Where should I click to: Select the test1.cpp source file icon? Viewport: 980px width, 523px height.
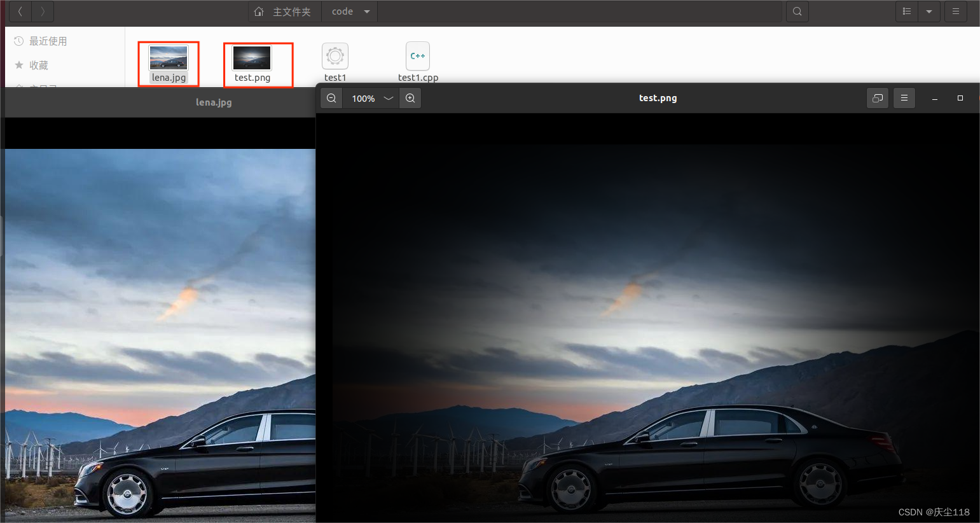click(x=418, y=56)
